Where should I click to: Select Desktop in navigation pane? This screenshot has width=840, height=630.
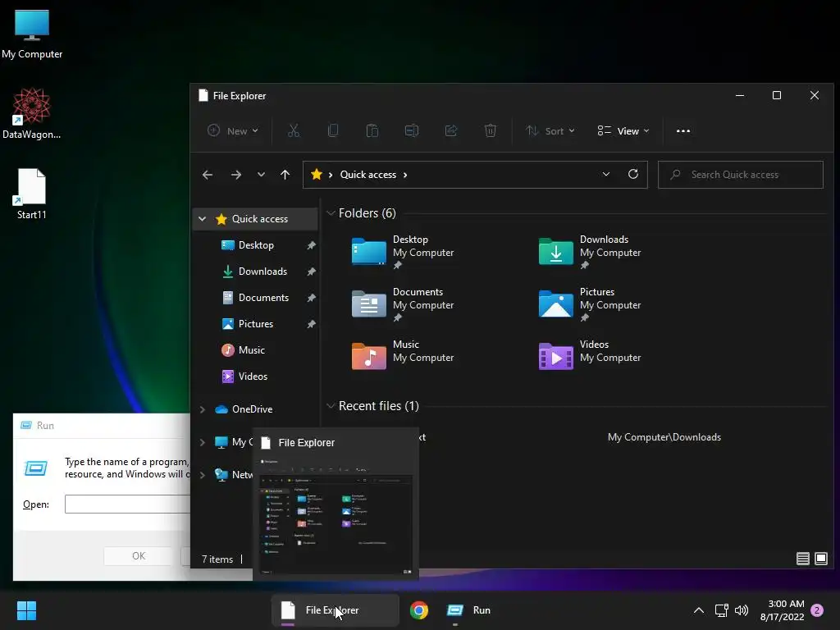point(256,245)
